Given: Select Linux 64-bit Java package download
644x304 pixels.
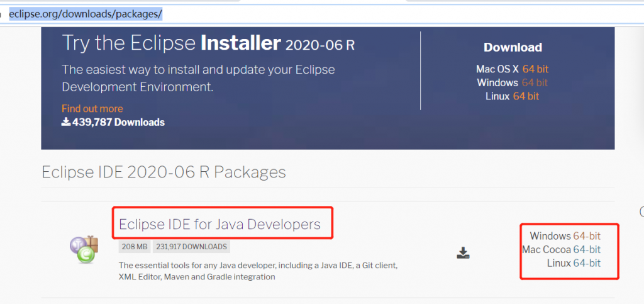Looking at the screenshot, I should pyautogui.click(x=587, y=263).
